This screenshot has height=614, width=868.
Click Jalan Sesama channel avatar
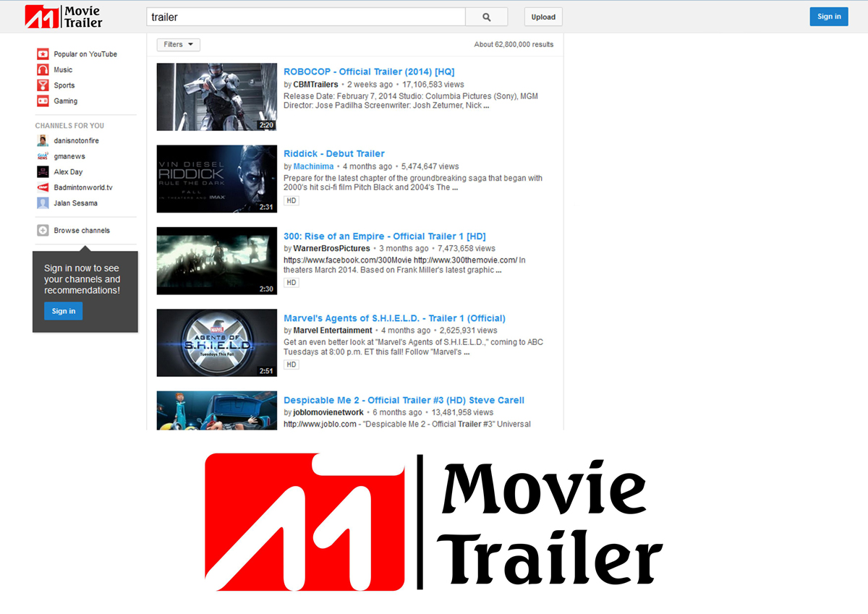coord(43,203)
